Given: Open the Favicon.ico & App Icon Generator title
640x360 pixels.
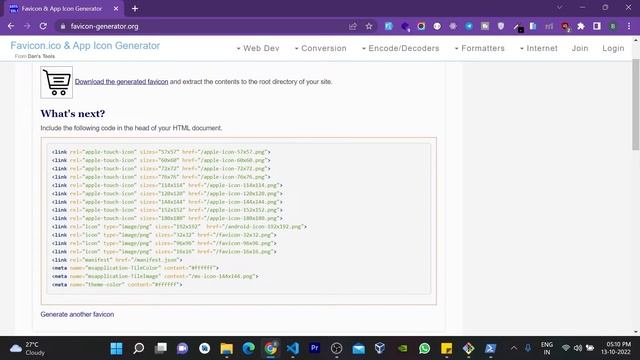Looking at the screenshot, I should point(85,45).
